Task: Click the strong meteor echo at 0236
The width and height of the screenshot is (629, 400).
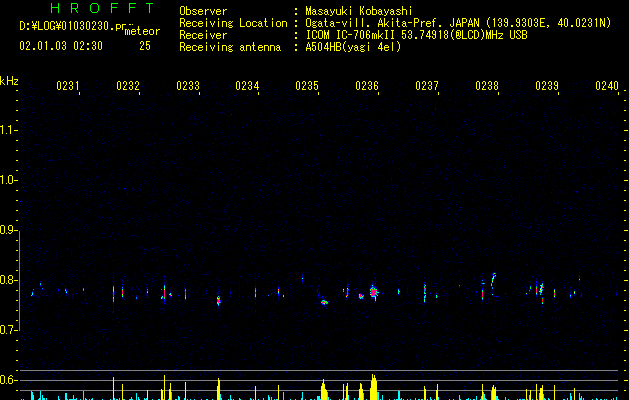Action: coord(373,292)
